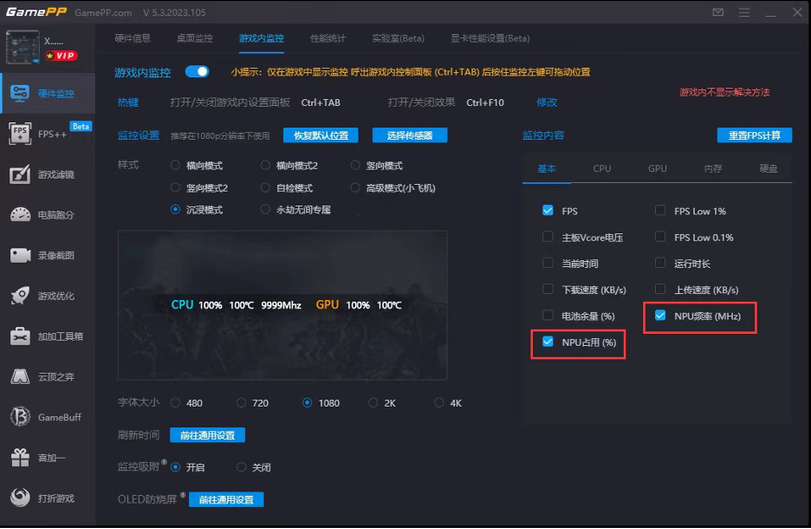
Task: Open 打折游戏 sidebar icon
Action: tap(20, 497)
